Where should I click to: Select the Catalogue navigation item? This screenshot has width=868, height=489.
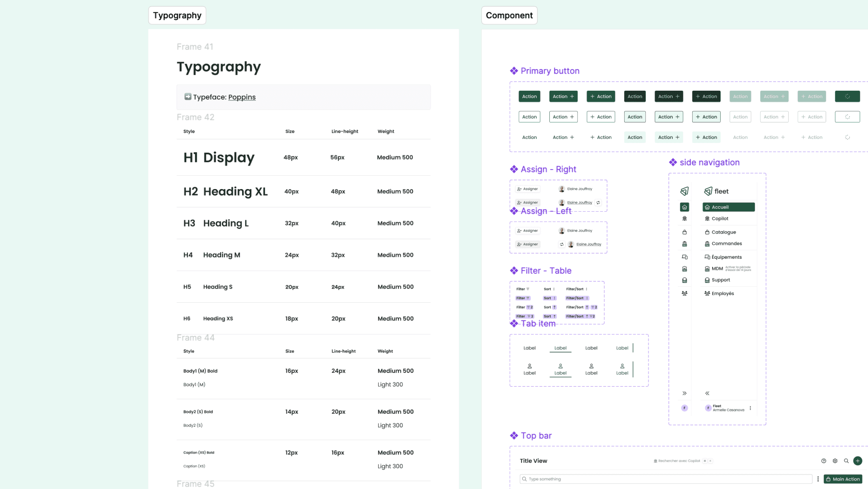click(x=723, y=232)
